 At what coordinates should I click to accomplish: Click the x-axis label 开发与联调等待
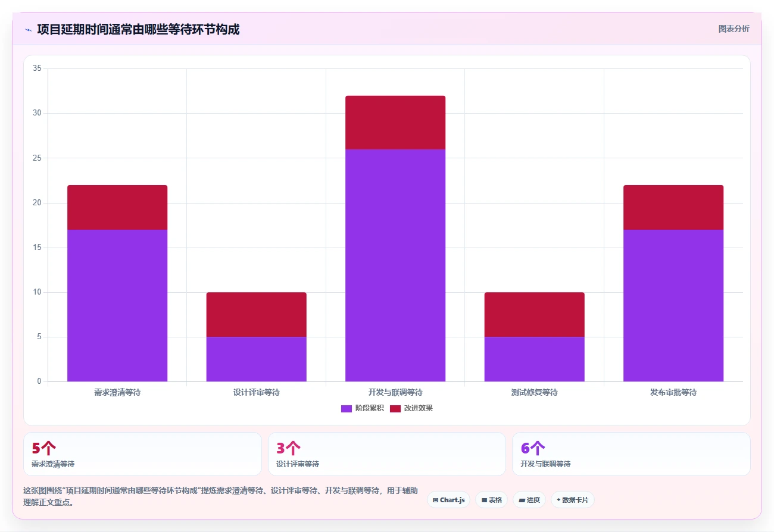tap(395, 393)
